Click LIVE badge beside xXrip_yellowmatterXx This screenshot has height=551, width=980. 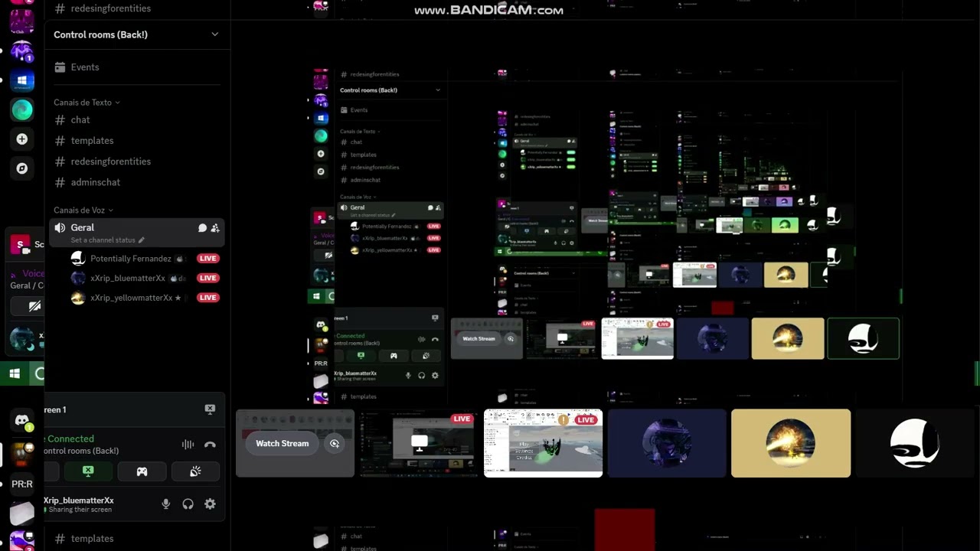[x=208, y=298]
